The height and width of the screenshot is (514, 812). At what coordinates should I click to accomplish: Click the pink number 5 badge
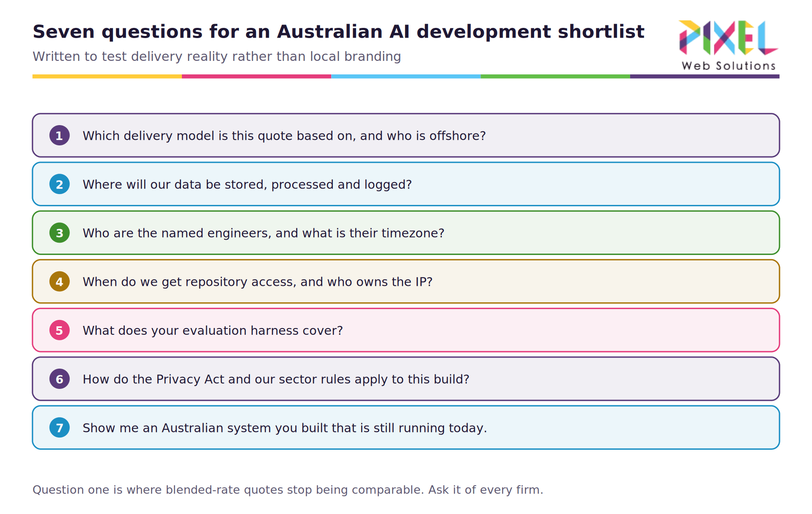click(x=60, y=330)
